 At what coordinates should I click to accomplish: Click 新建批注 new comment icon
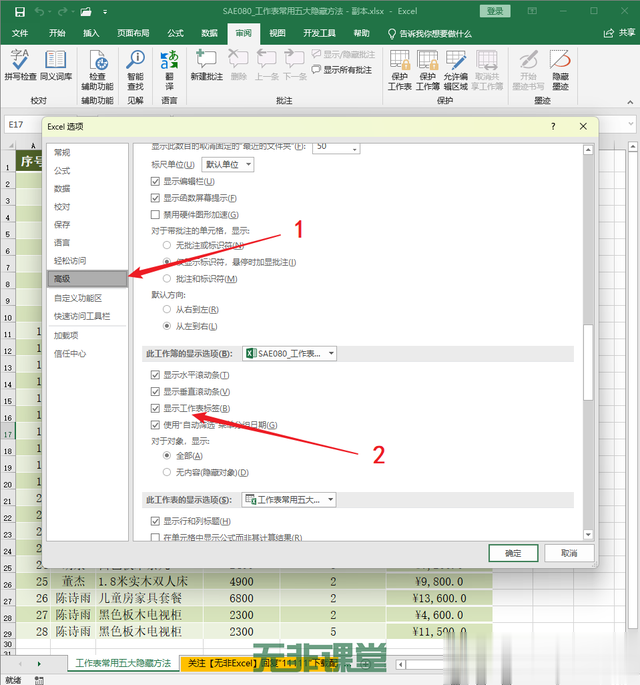click(207, 65)
